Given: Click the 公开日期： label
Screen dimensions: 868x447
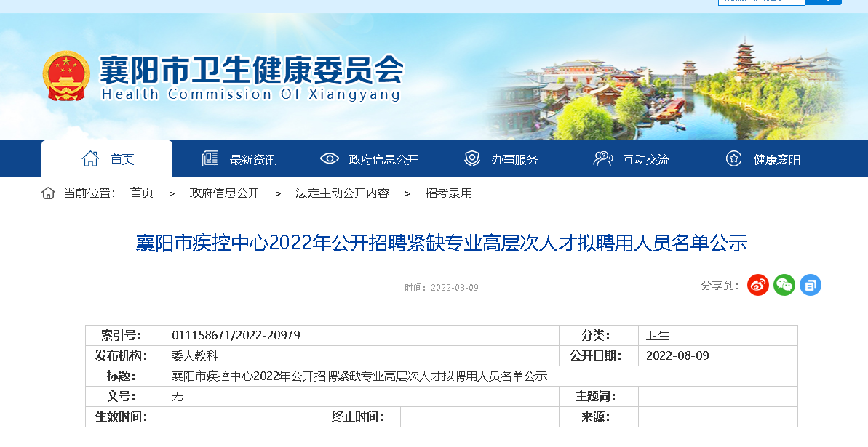Looking at the screenshot, I should pos(596,355).
